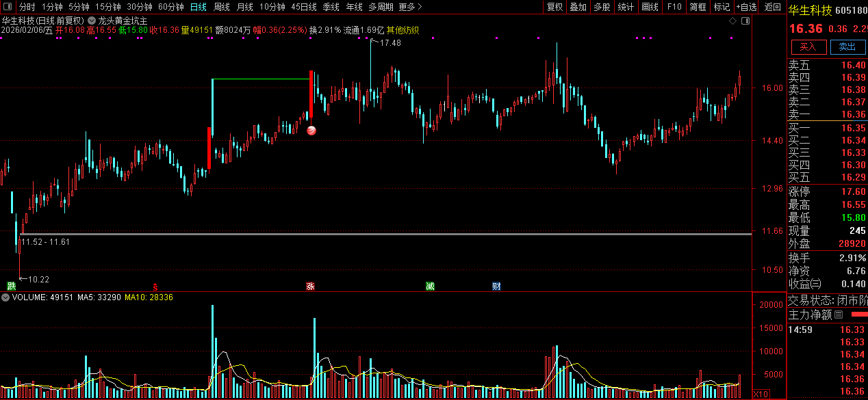This screenshot has width=868, height=400.
Task: Toggle the right panel icon beside diamond
Action: click(745, 21)
